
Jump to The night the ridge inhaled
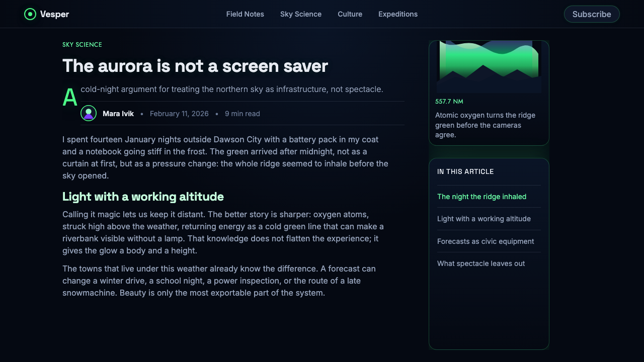pos(481,197)
